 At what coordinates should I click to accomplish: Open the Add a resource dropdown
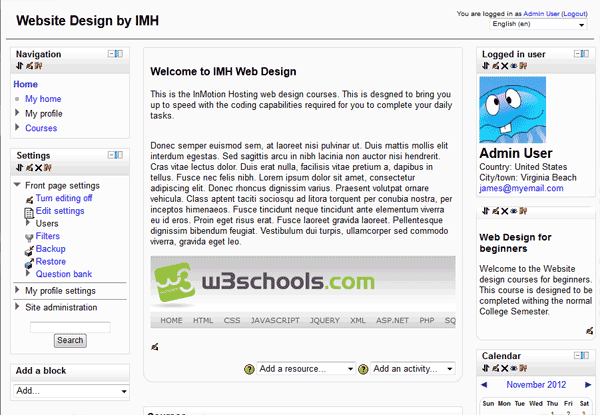(306, 369)
